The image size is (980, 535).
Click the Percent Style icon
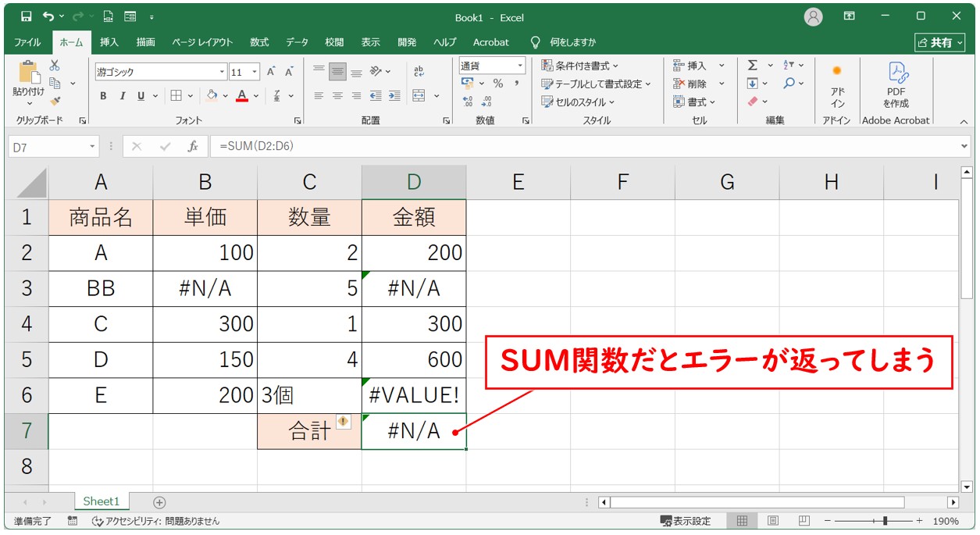click(497, 84)
